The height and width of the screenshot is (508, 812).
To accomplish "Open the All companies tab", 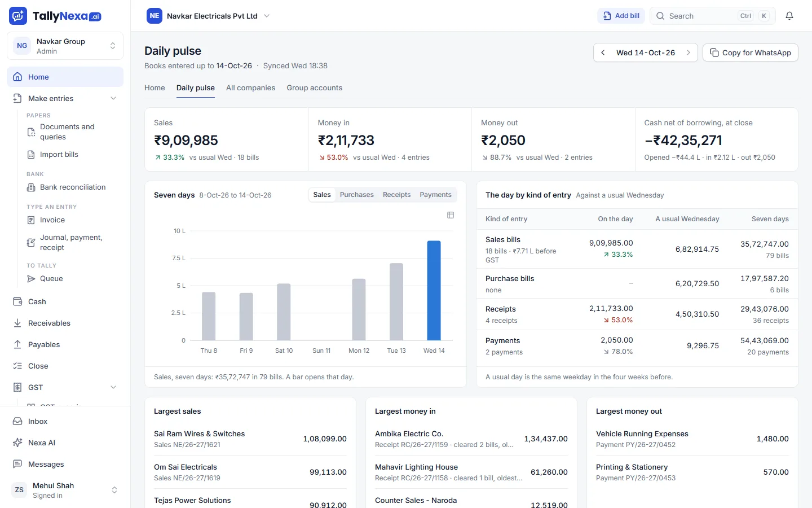I will point(251,88).
